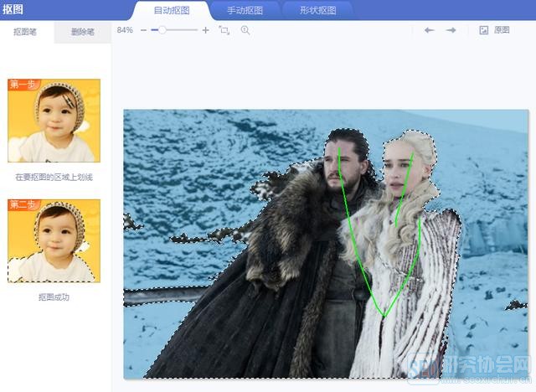This screenshot has height=392, width=536.
Task: Click the magnifier zoom icon
Action: [245, 30]
